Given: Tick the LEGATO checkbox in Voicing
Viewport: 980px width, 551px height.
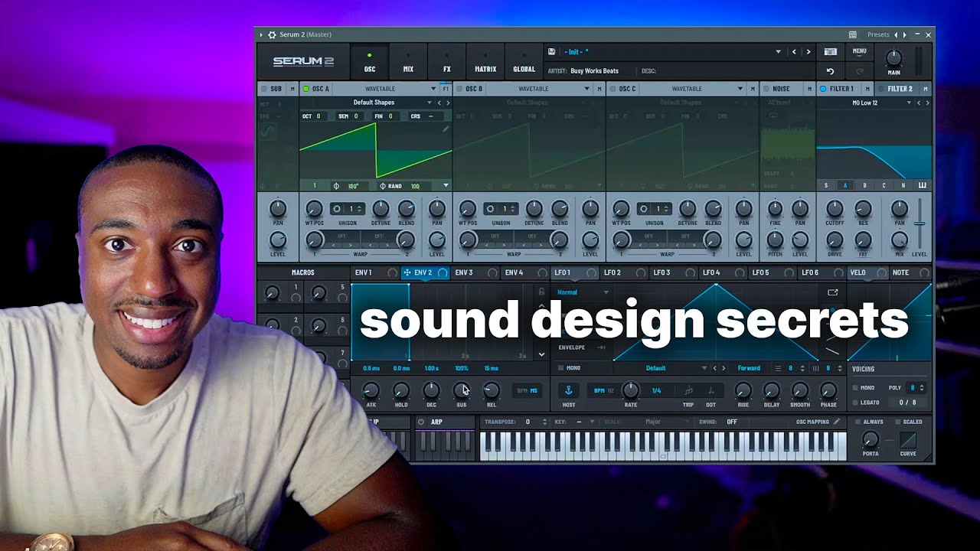Looking at the screenshot, I should pos(855,403).
